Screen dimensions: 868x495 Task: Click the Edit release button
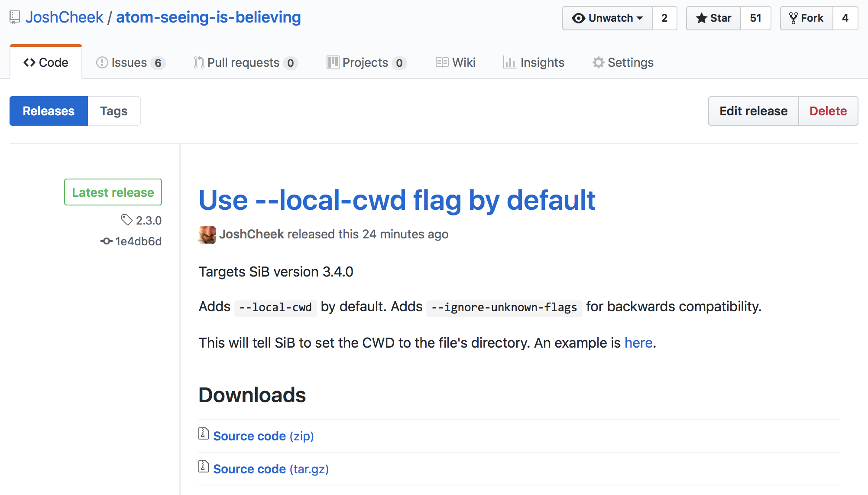click(x=753, y=111)
